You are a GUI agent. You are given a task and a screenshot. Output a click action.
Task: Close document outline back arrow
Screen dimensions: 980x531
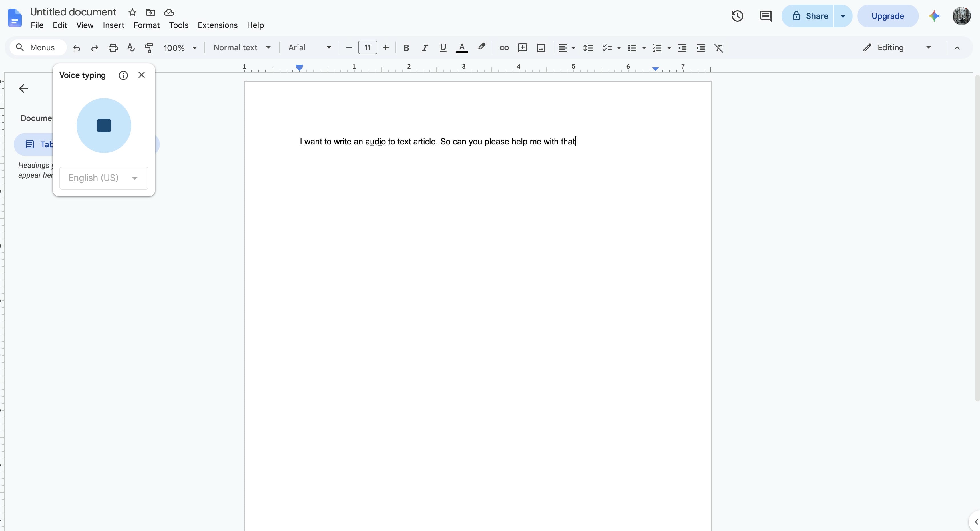point(23,88)
